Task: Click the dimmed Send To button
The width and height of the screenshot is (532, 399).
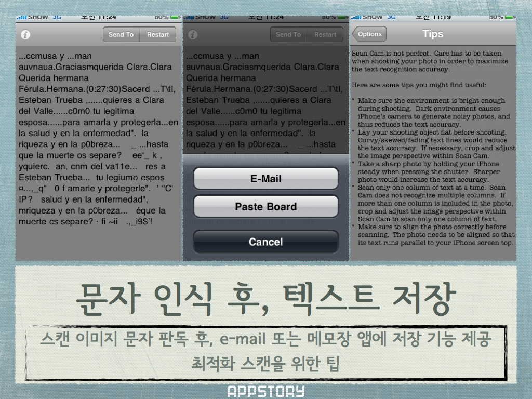Action: pos(288,35)
